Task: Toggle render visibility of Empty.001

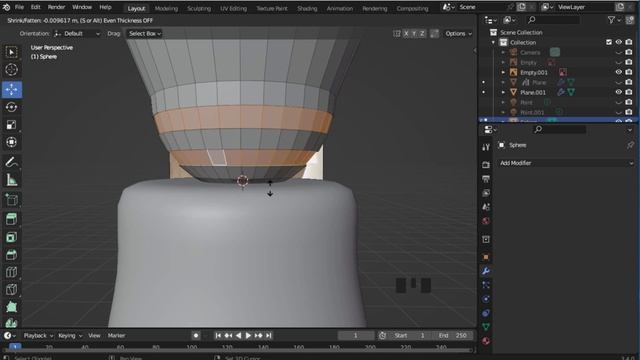Action: tap(629, 72)
